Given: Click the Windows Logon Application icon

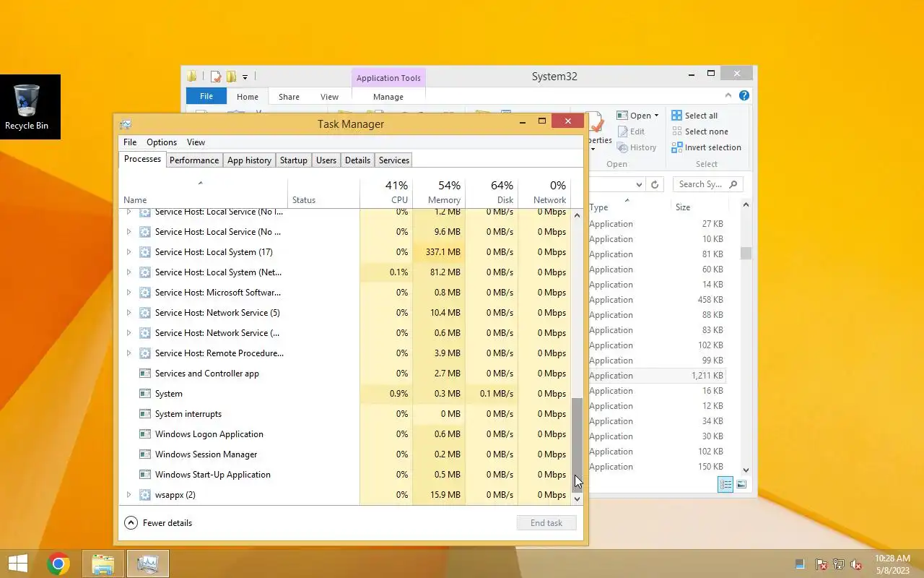Looking at the screenshot, I should [144, 434].
